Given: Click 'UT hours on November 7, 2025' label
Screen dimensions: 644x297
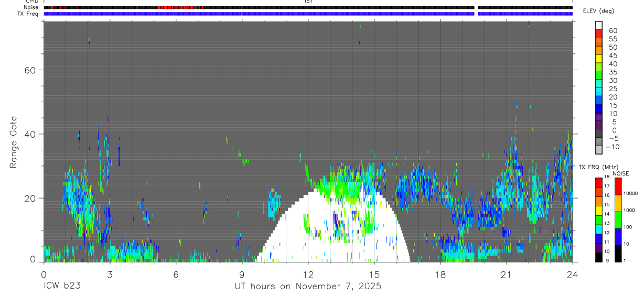Looking at the screenshot, I should [308, 287].
